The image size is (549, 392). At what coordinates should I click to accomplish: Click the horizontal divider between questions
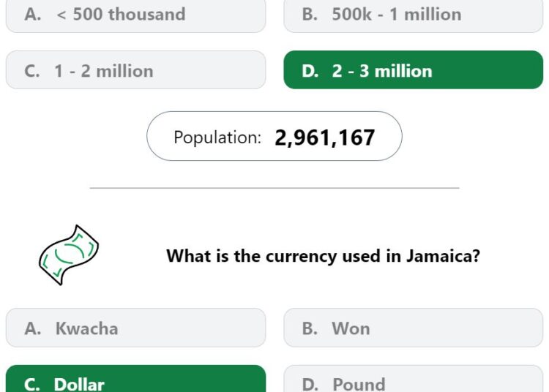[274, 188]
